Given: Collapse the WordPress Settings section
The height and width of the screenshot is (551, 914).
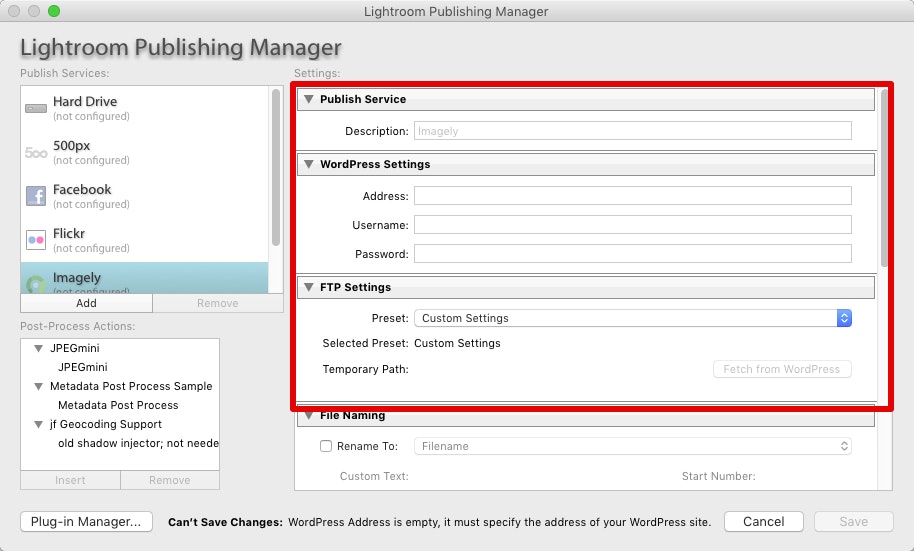Looking at the screenshot, I should [x=309, y=164].
